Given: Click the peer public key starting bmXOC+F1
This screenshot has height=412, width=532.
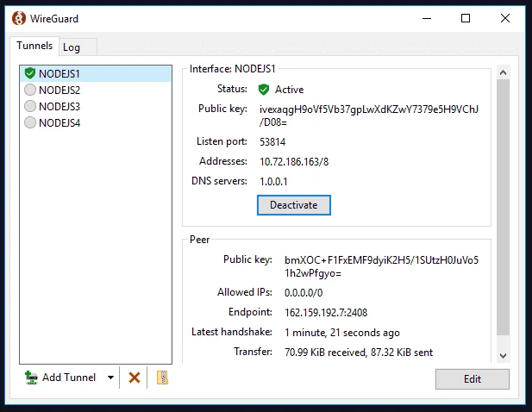Looking at the screenshot, I should coord(381,266).
